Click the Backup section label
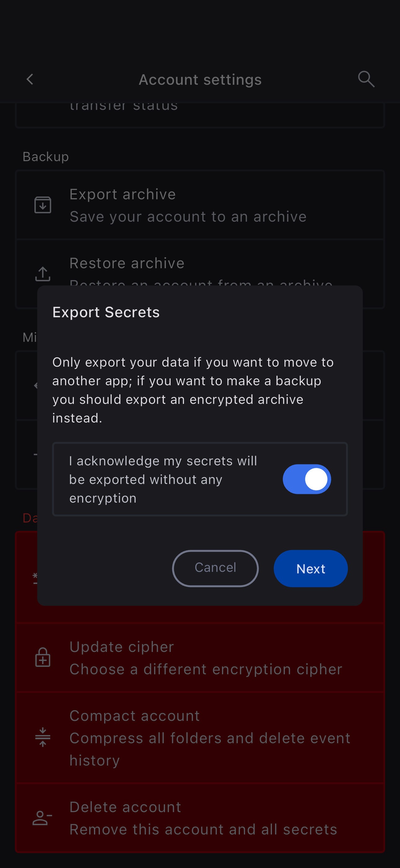This screenshot has width=400, height=868. pyautogui.click(x=46, y=157)
